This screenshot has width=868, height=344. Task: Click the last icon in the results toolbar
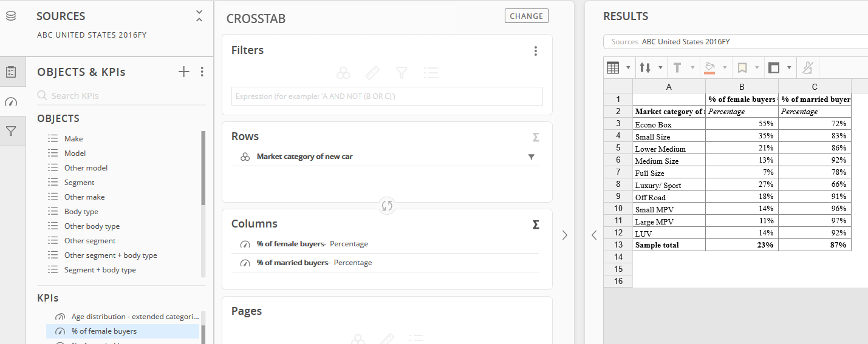[x=808, y=68]
